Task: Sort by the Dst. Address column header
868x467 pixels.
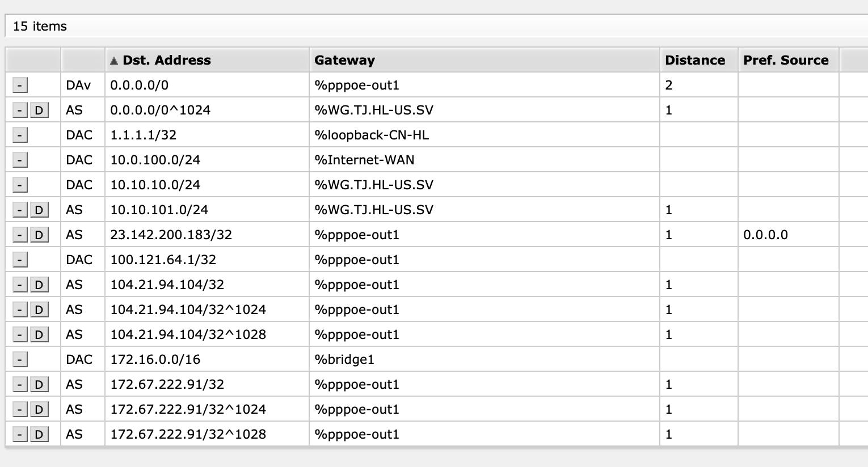Action: click(x=166, y=60)
